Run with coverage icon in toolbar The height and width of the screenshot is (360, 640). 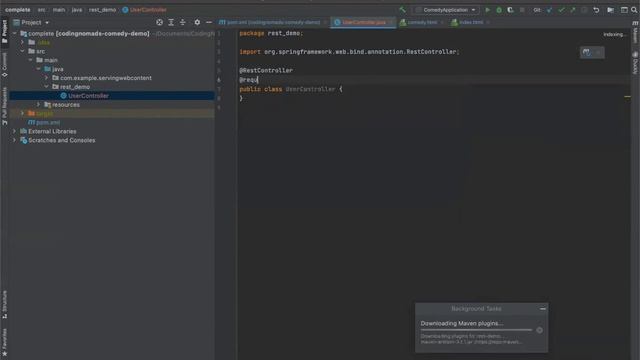click(x=510, y=10)
